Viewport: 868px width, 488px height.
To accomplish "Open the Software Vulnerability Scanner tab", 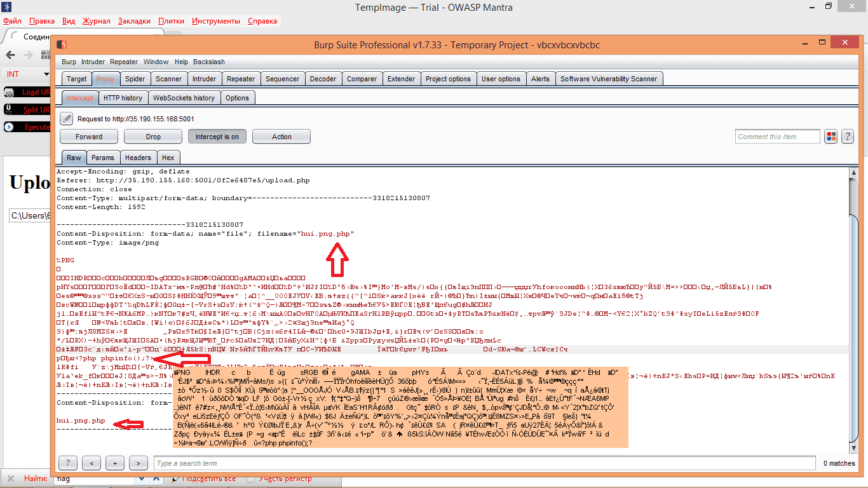I will click(609, 79).
